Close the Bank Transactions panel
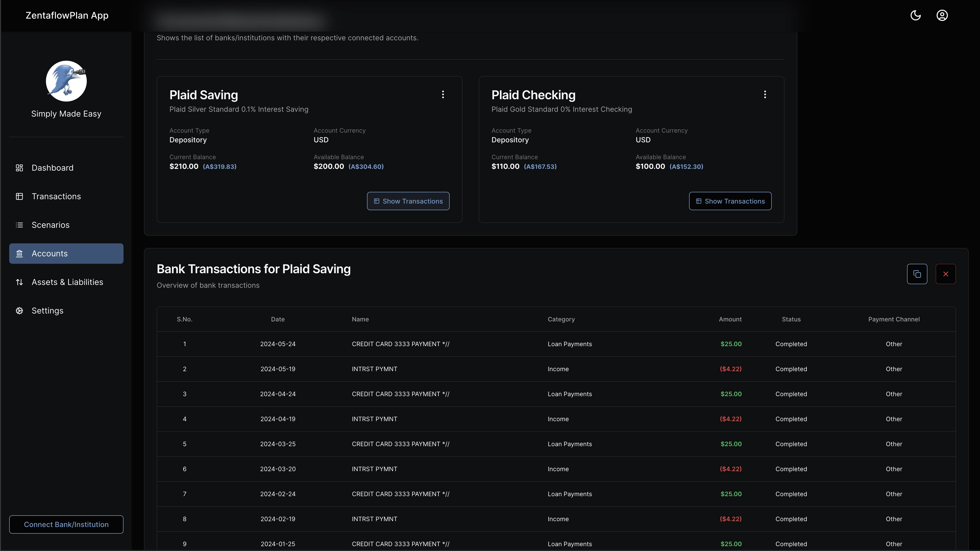 [x=946, y=274]
